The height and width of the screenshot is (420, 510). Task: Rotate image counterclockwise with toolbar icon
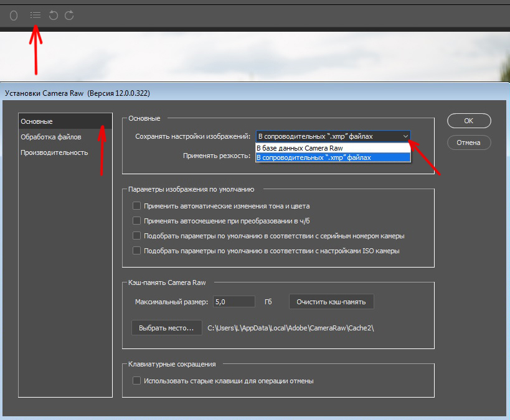(x=54, y=14)
